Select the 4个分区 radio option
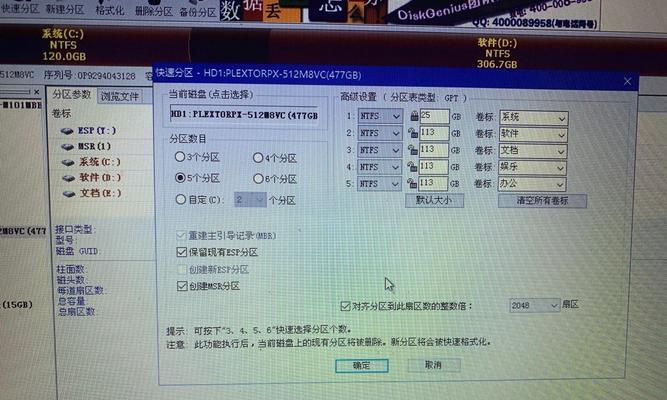The width and height of the screenshot is (667, 400). pos(258,158)
